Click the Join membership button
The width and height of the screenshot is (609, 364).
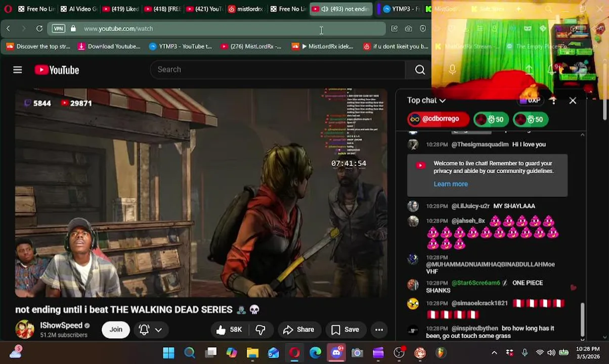pos(116,330)
